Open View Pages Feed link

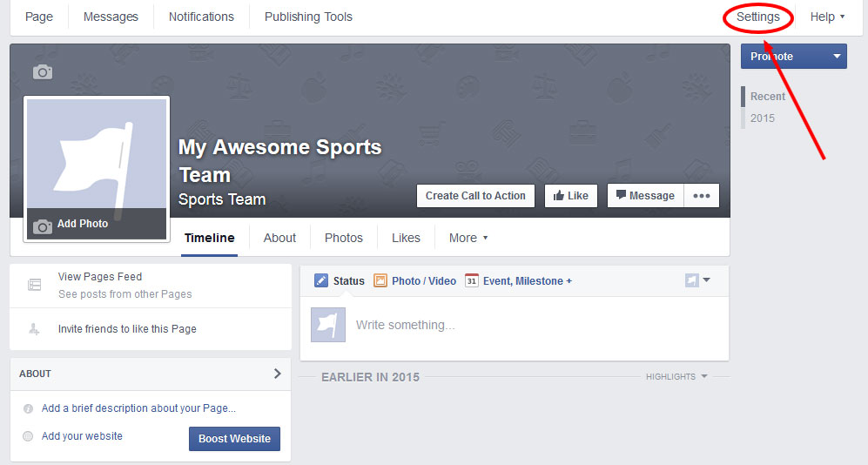[100, 277]
